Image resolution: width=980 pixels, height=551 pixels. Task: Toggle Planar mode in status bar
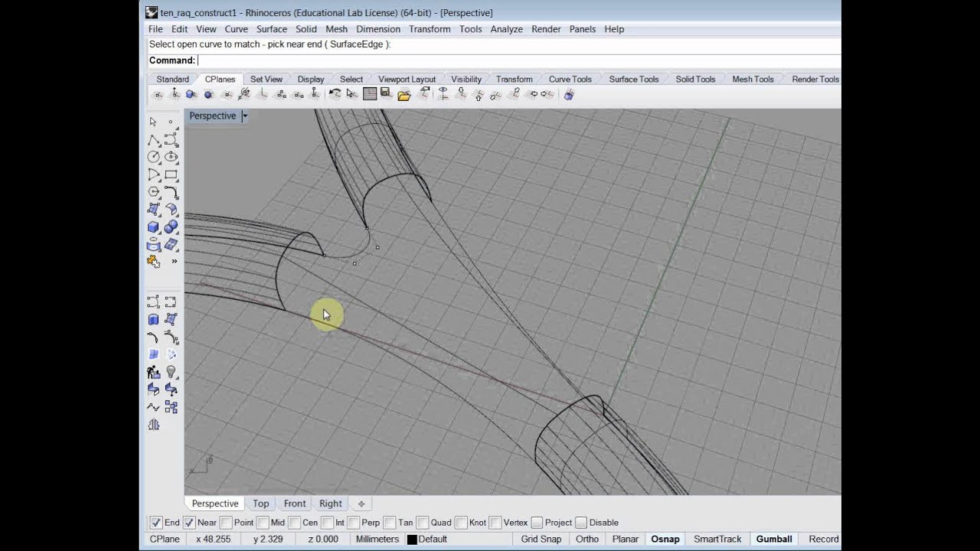click(626, 539)
